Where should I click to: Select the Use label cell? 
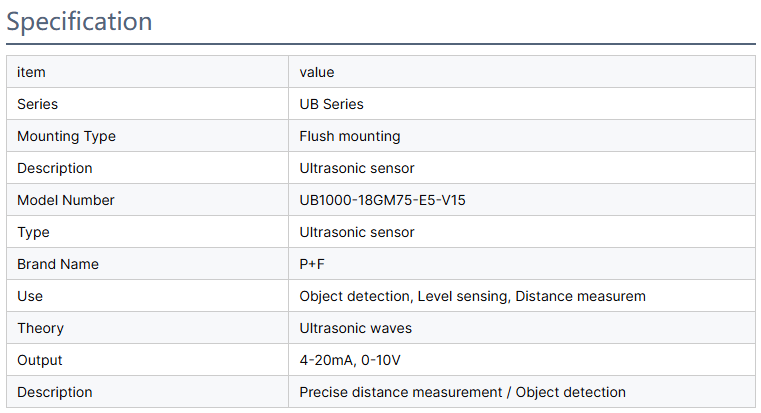pyautogui.click(x=30, y=296)
